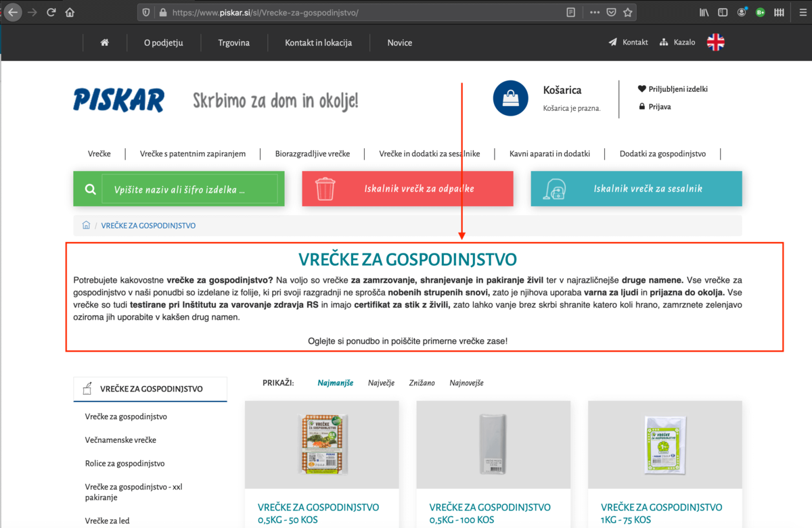Viewport: 812px width, 528px height.
Task: Open page actions three-dot menu
Action: (595, 12)
